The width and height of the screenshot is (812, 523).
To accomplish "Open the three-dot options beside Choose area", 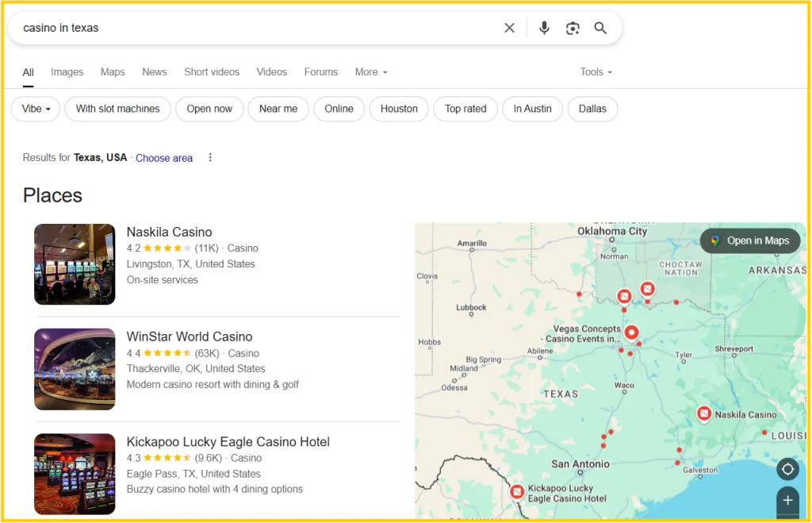I will (210, 157).
